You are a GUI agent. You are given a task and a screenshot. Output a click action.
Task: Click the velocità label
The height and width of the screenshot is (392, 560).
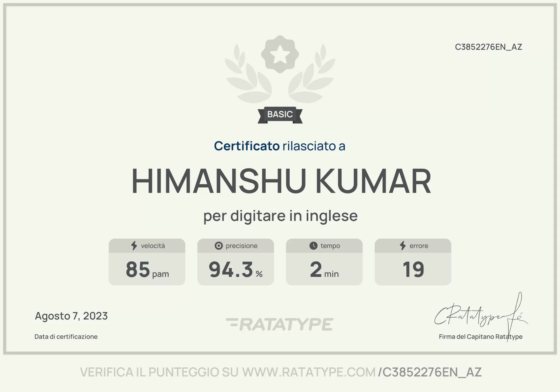tap(153, 246)
